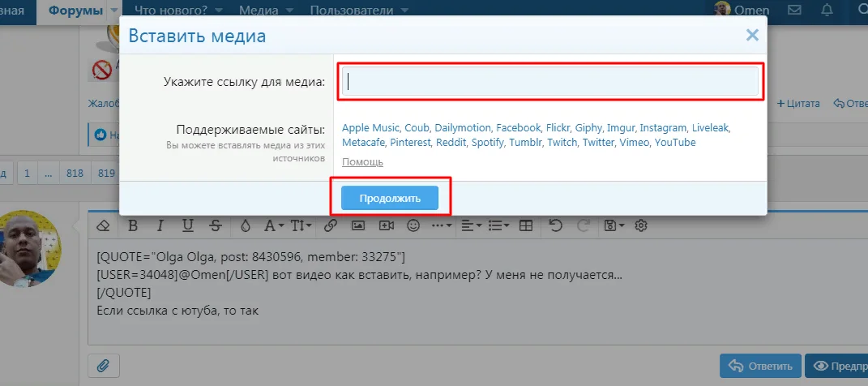This screenshot has height=386, width=868.
Task: Expand the arrow next to Форумы
Action: [114, 11]
